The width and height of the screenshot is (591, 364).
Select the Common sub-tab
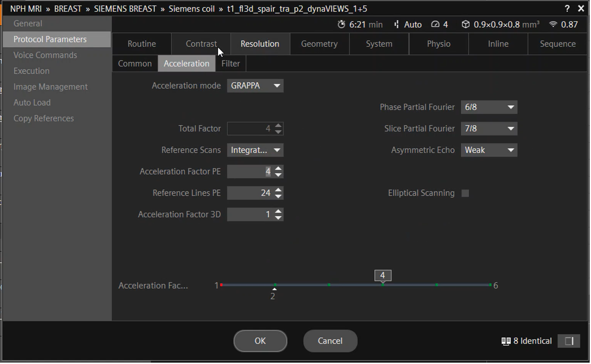tap(135, 63)
